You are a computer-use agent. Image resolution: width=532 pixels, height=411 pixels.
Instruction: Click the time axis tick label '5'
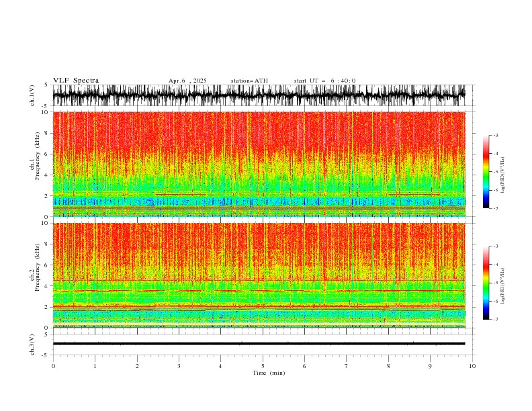tap(263, 366)
